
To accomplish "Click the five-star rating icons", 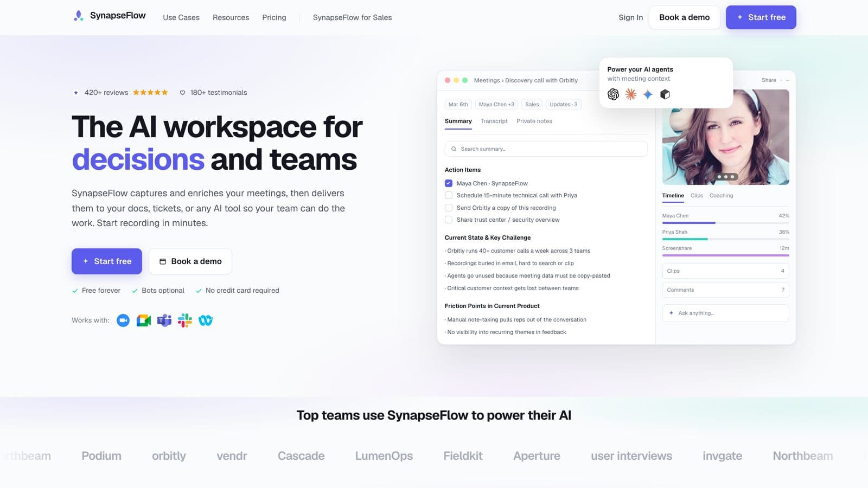I will pos(150,93).
